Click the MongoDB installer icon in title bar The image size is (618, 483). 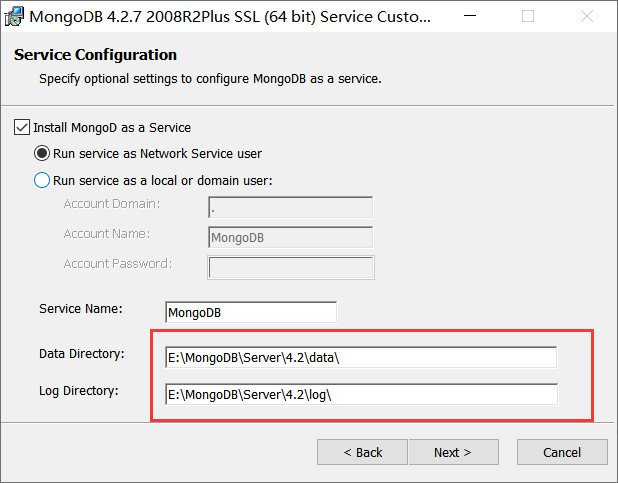(x=14, y=17)
